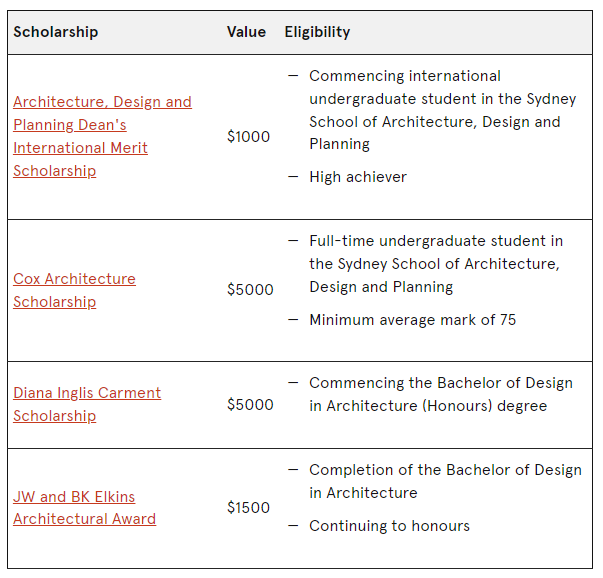Click the Scholarship column header
The image size is (603, 578).
(x=56, y=32)
